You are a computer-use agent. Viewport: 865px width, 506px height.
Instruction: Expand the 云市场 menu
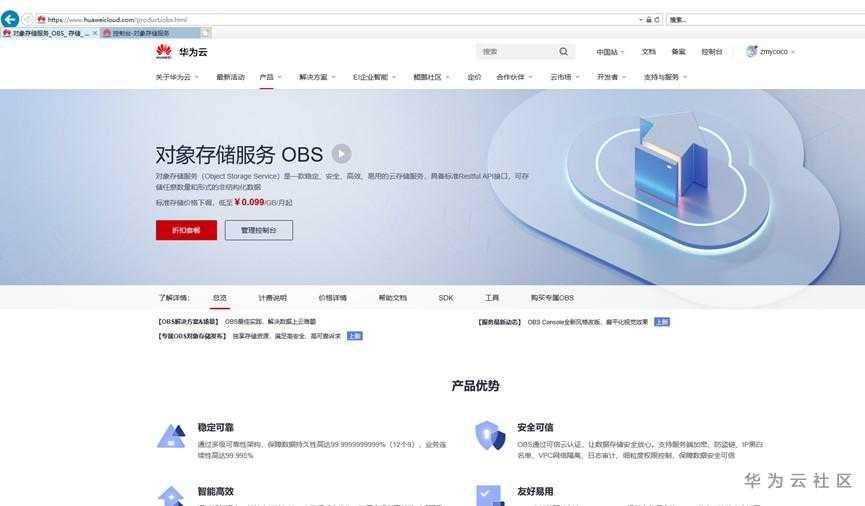tap(565, 77)
